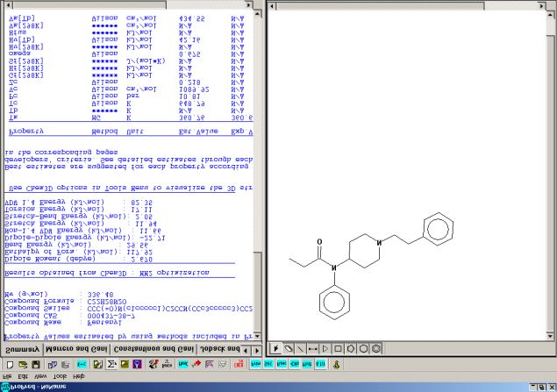The height and width of the screenshot is (392, 557).
Task: Click the red arrow toolbar icon
Action: tap(196, 364)
